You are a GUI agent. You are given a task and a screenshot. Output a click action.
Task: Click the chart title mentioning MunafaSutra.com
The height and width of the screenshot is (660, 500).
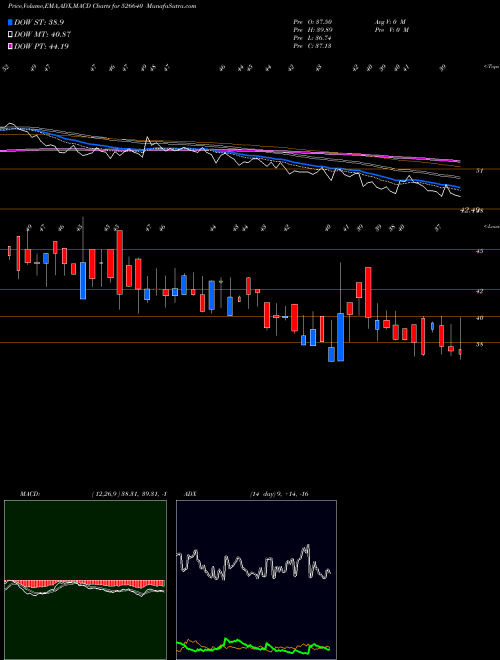[x=102, y=6]
